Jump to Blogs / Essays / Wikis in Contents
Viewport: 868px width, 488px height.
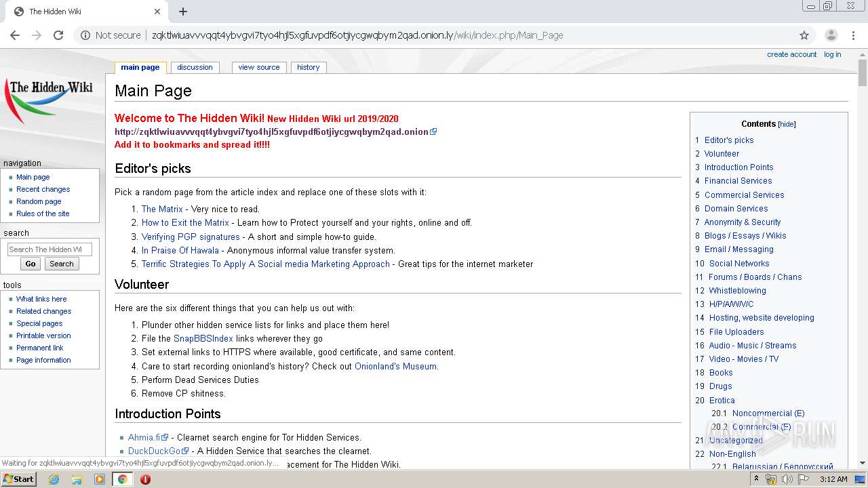pos(745,236)
